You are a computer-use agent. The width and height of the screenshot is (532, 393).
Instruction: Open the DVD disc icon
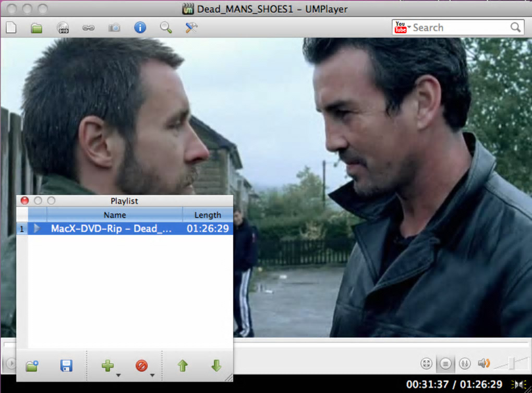(63, 28)
